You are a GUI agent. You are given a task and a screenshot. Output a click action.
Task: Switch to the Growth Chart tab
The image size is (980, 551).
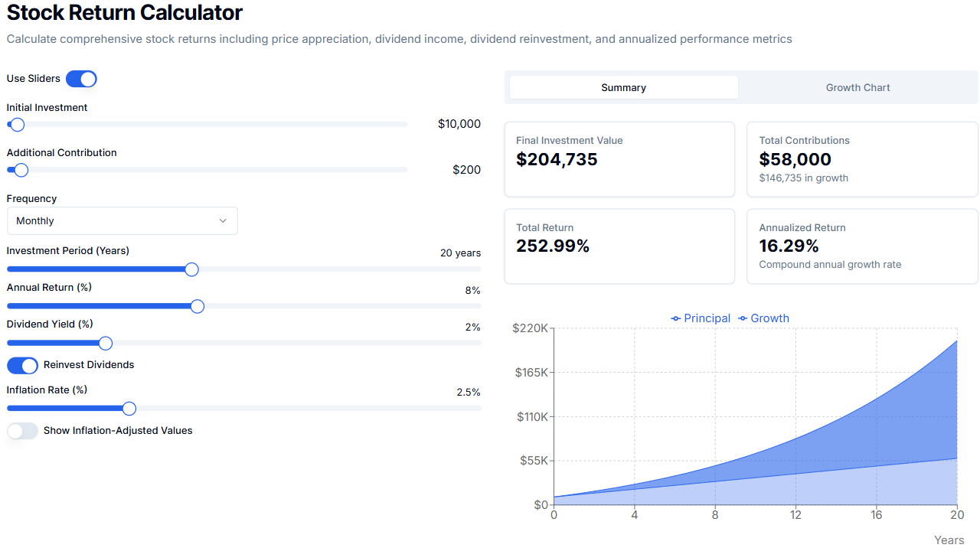coord(857,87)
